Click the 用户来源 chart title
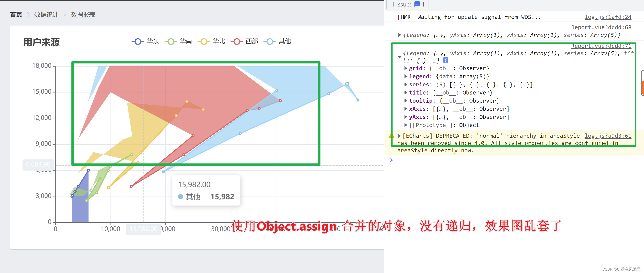This screenshot has height=273, width=644. tap(41, 42)
